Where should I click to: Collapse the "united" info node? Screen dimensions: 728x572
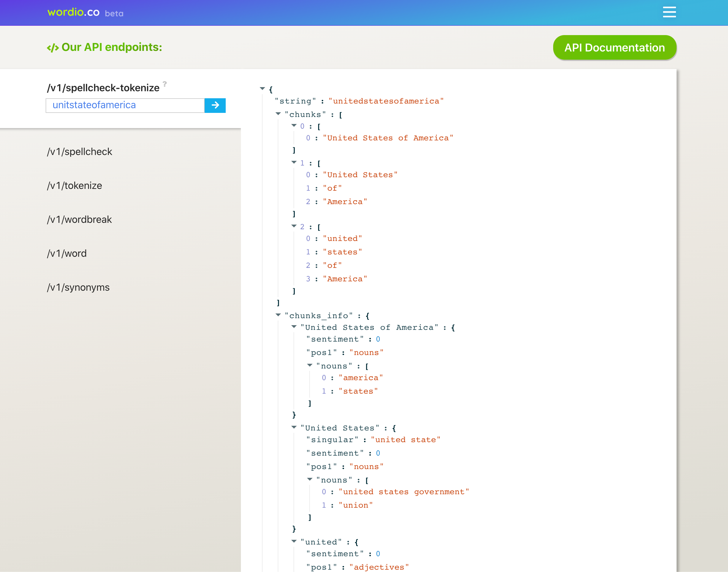[x=294, y=541]
